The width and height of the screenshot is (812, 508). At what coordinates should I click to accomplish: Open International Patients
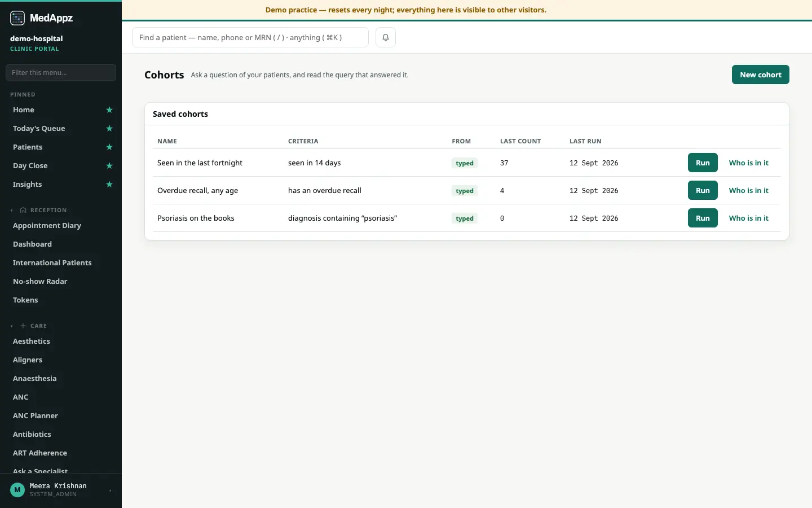(52, 263)
